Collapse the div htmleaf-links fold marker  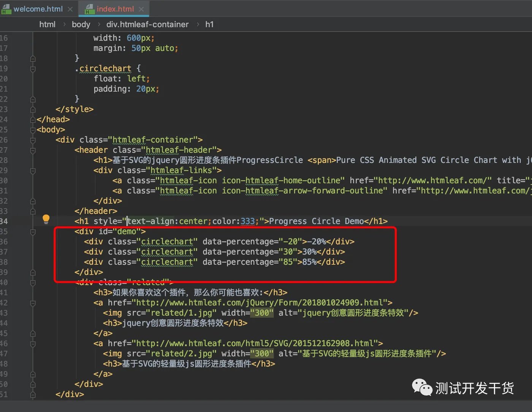click(x=33, y=171)
